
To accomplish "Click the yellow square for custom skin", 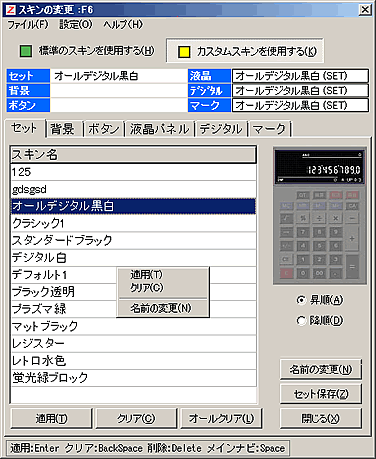I will coord(183,51).
